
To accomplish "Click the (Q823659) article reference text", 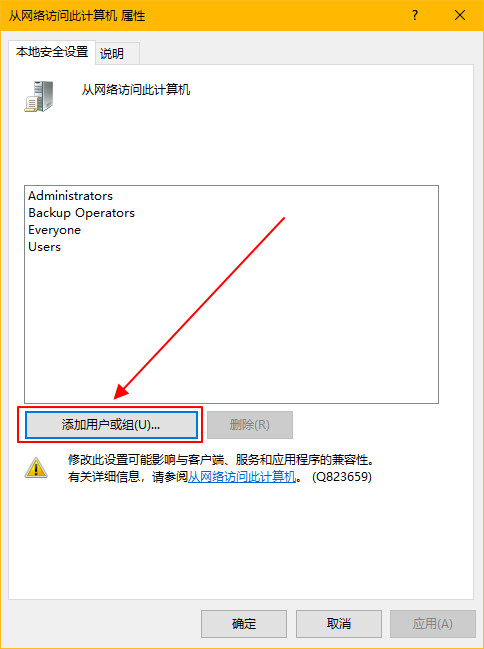I will pyautogui.click(x=342, y=477).
